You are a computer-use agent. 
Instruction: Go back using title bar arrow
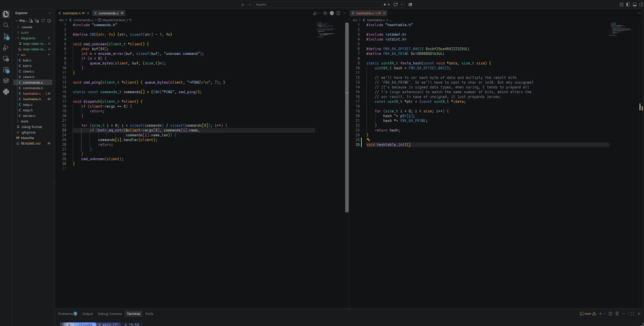click(243, 4)
